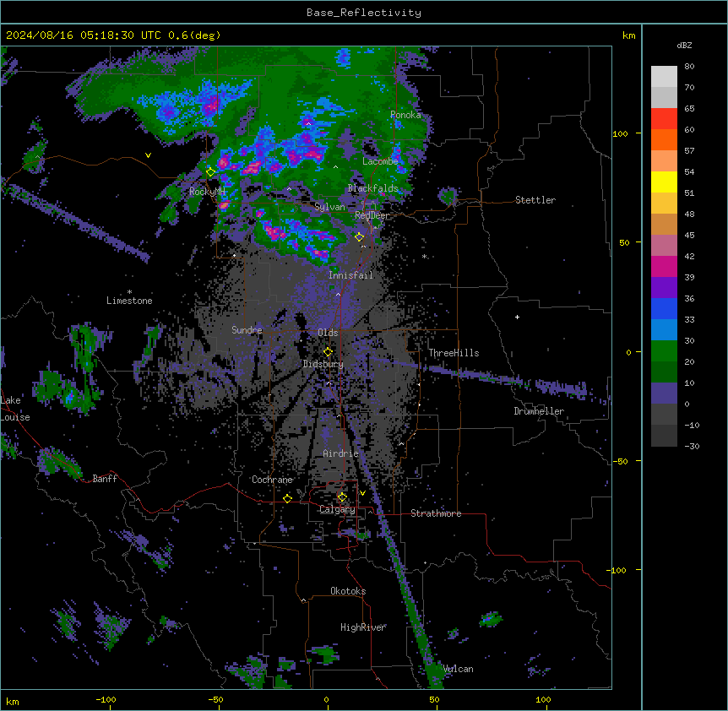Click the Vulcan city label

coord(459,669)
